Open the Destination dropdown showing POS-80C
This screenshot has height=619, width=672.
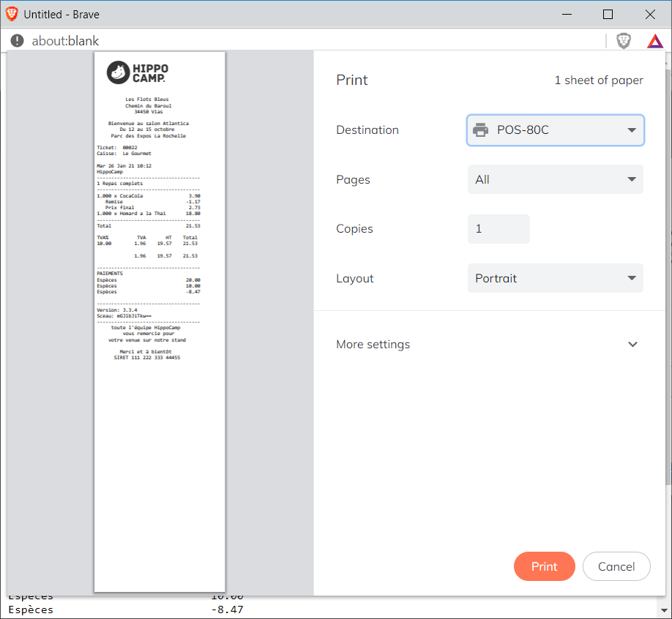pos(556,130)
